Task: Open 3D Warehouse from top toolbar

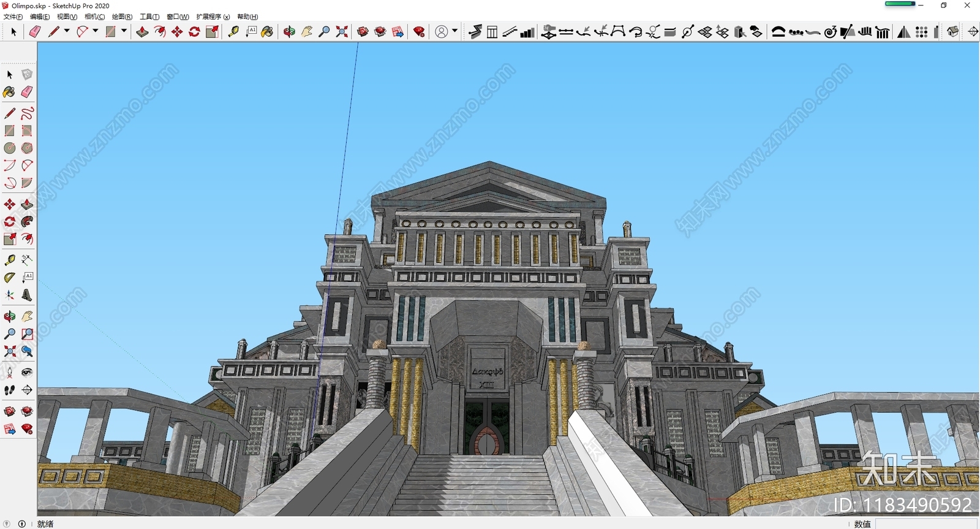Action: coord(363,32)
